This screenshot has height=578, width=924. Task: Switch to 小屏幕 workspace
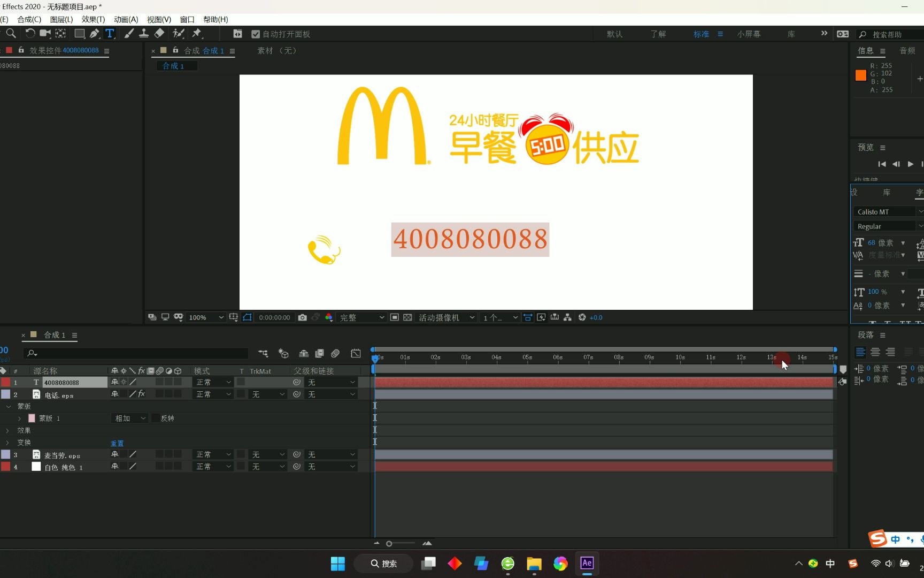[x=749, y=34]
